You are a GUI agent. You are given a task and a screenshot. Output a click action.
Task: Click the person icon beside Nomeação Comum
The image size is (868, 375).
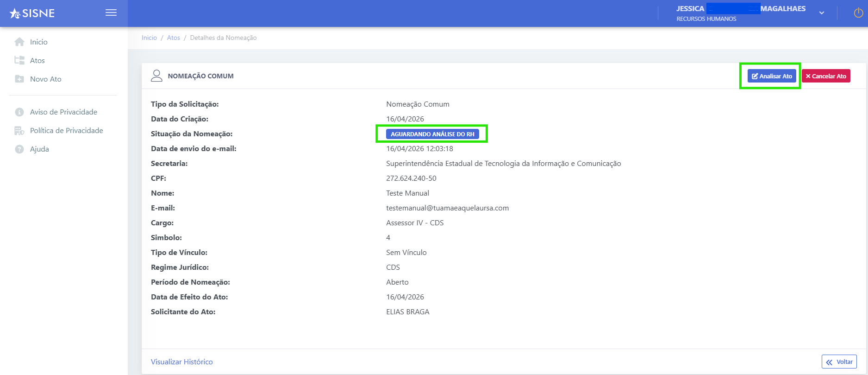(157, 76)
